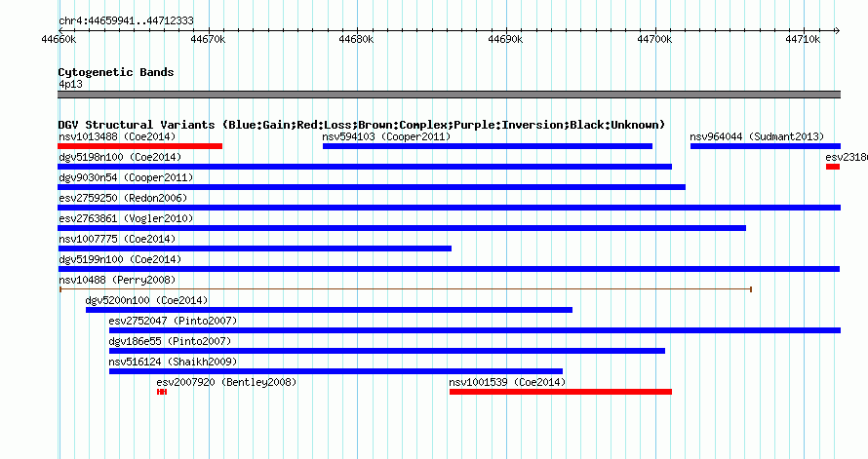Click the dgv5198n100 blue bar

click(365, 167)
